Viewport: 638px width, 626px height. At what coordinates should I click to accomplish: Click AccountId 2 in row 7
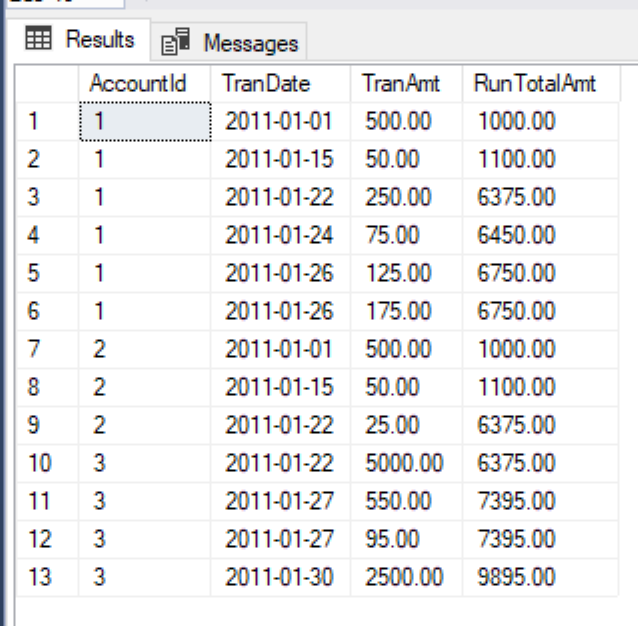coord(144,349)
